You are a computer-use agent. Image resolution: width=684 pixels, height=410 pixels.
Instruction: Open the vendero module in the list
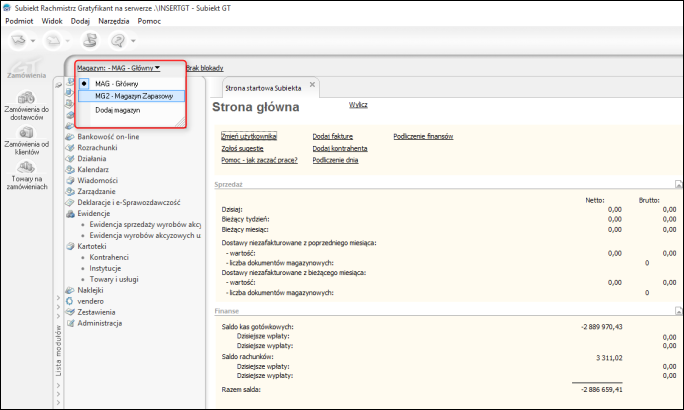91,300
